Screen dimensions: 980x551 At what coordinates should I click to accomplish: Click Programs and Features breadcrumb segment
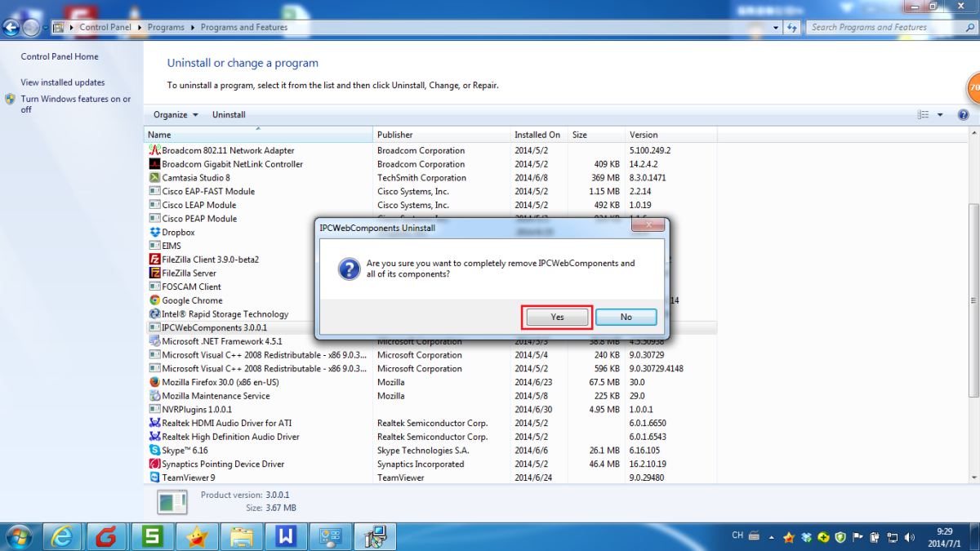(244, 27)
